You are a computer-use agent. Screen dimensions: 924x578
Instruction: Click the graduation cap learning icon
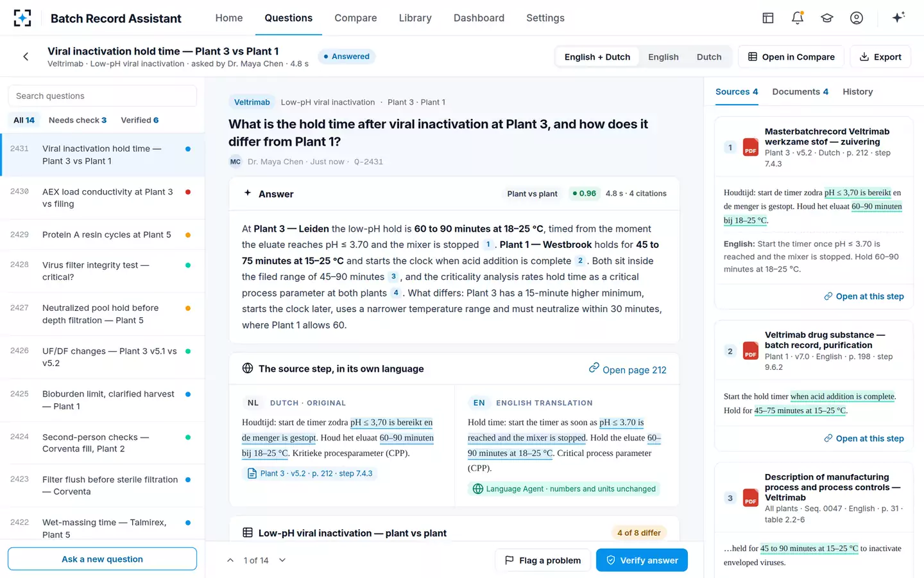point(827,18)
